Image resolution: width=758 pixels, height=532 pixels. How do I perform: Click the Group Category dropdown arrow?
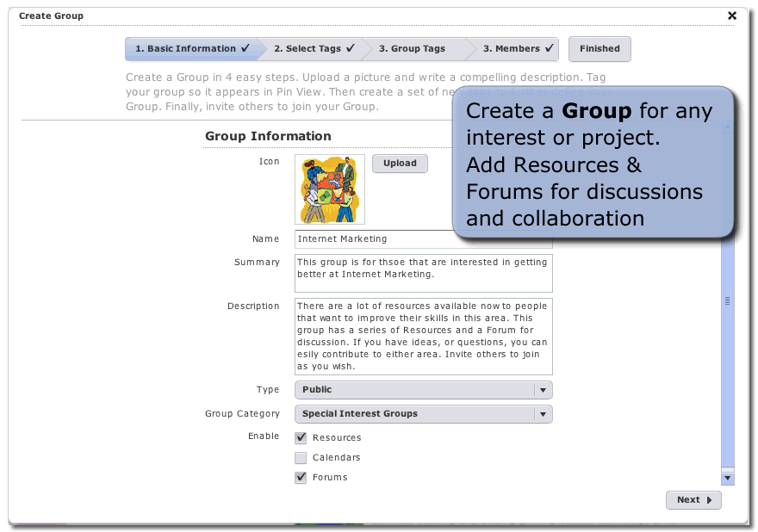point(543,414)
